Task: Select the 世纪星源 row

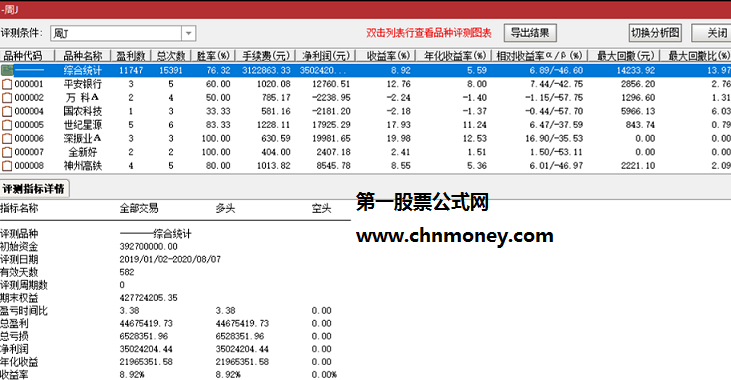Action: (x=366, y=124)
